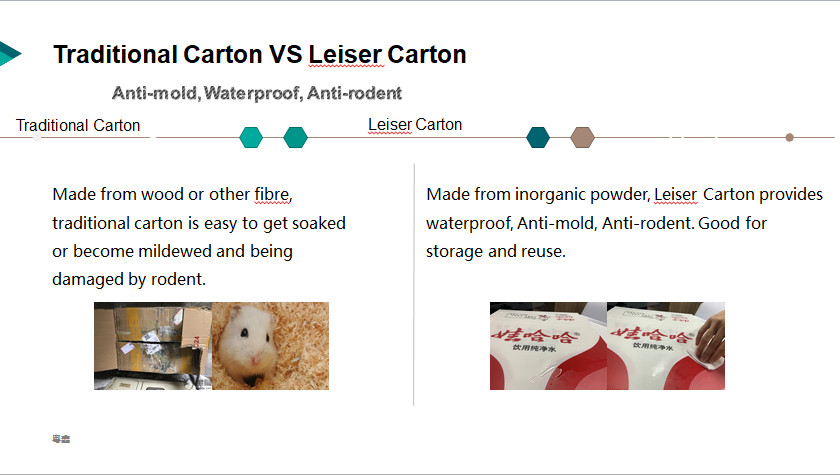Click the underlined word 'fibre' in left paragraph
Screen dimensions: 840x475
(272, 194)
